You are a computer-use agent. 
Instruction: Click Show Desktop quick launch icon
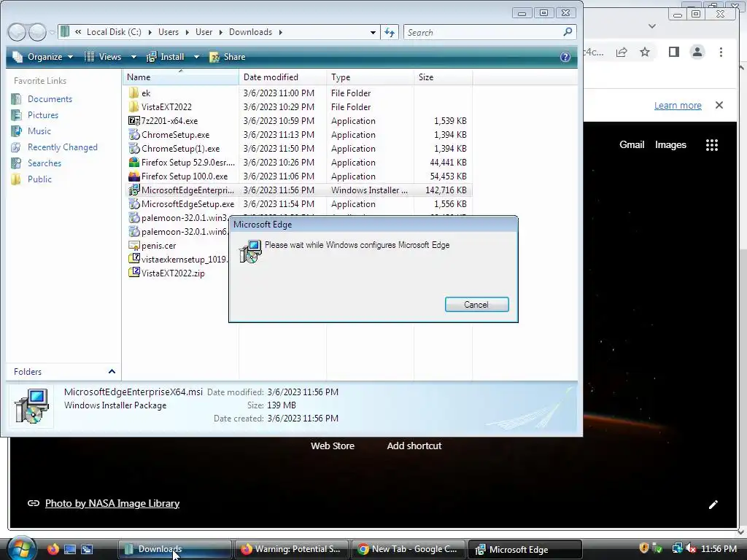click(x=70, y=549)
